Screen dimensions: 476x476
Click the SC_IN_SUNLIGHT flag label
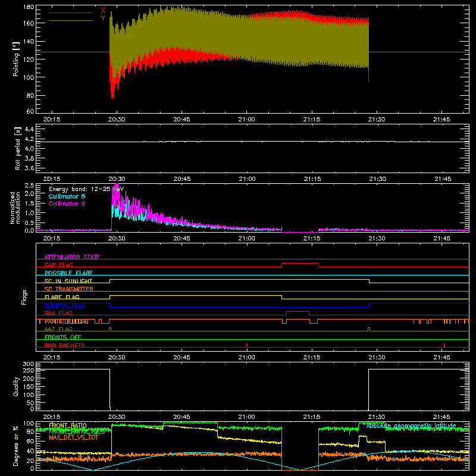coord(68,281)
